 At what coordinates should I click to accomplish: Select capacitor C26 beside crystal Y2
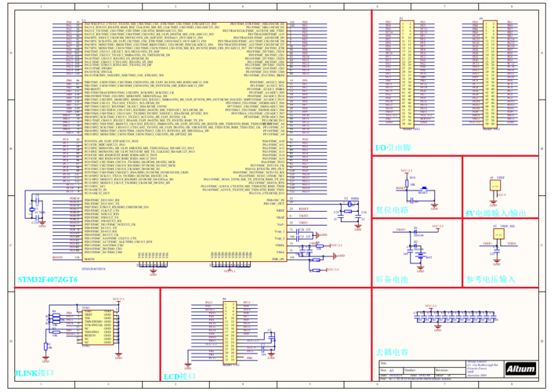point(358,215)
